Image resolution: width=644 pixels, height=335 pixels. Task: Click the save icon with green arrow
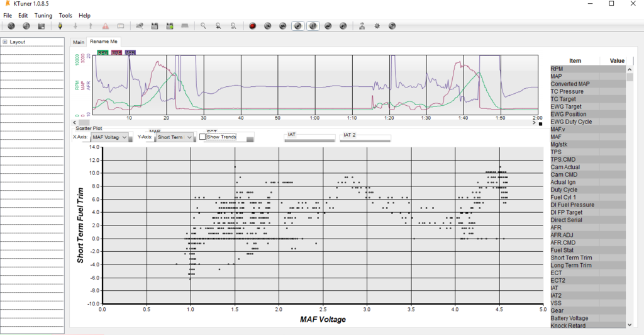coord(170,26)
